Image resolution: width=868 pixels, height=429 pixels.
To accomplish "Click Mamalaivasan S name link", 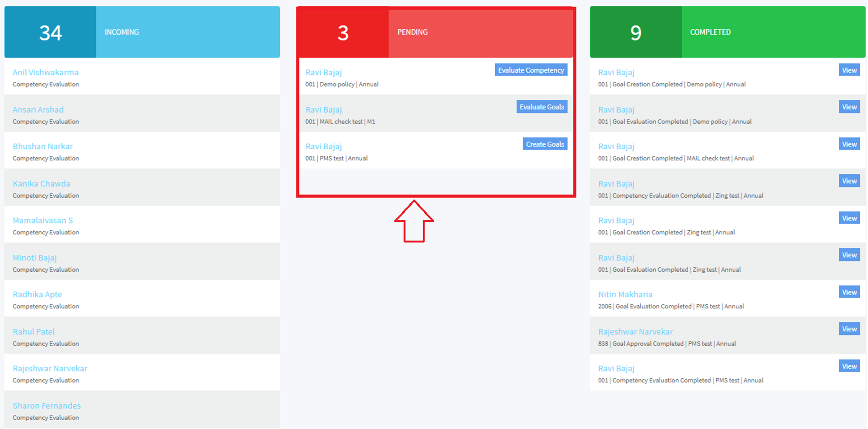I will click(43, 221).
